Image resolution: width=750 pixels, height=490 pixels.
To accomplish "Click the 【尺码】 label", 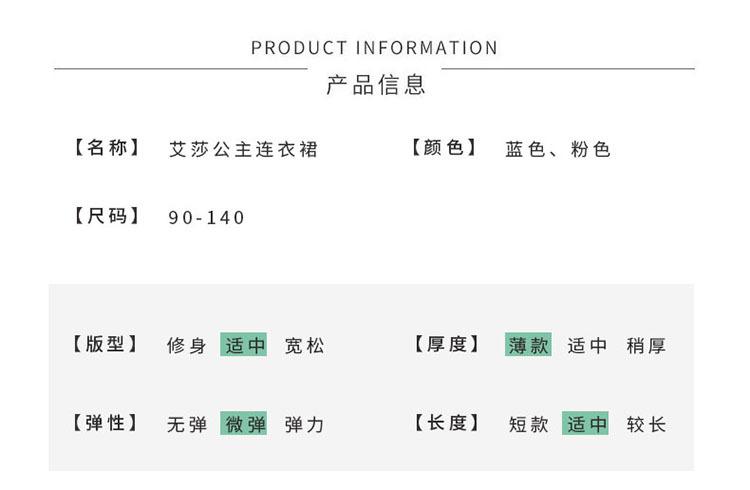I will pos(107,216).
